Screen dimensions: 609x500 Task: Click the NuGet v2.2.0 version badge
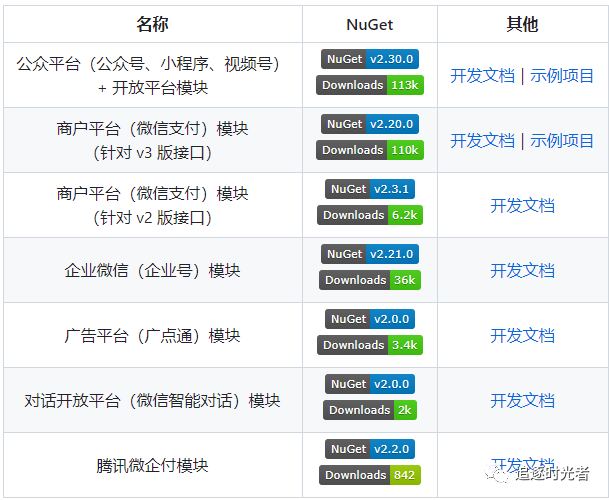pos(370,449)
